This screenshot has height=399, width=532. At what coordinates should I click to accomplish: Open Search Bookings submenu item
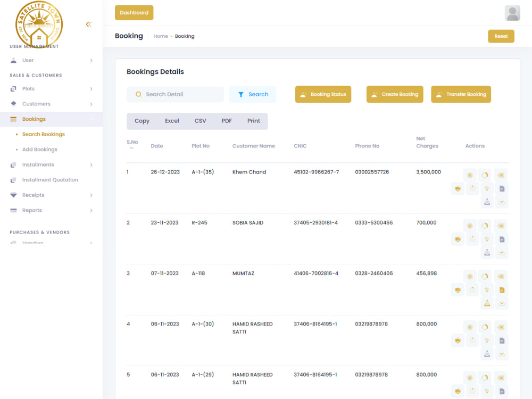pyautogui.click(x=44, y=135)
